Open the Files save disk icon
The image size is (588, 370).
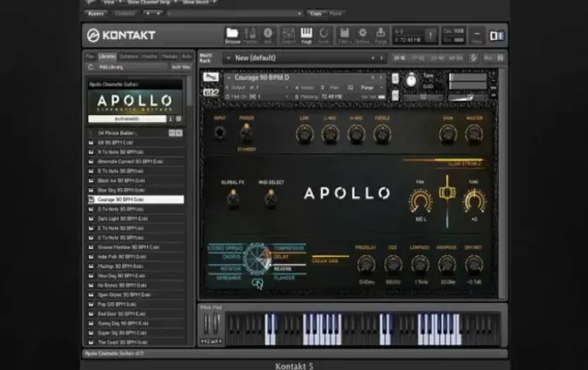coord(344,36)
